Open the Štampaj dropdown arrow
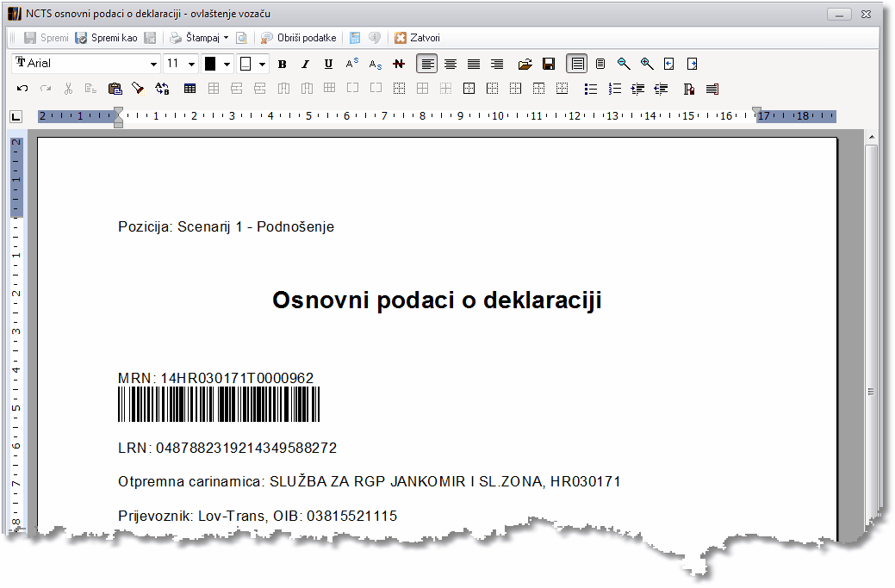The width and height of the screenshot is (895, 588). 226,38
